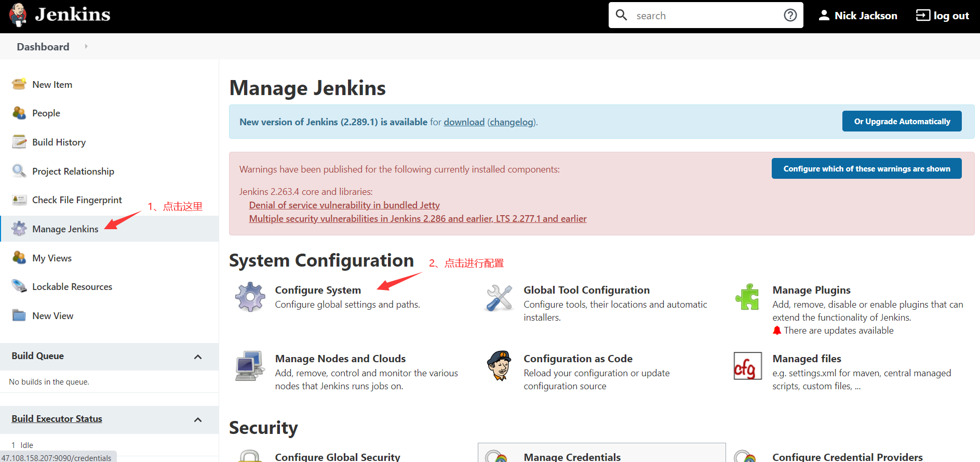Click the Project Relationship magnifier icon
The width and height of the screenshot is (980, 462).
coord(19,171)
